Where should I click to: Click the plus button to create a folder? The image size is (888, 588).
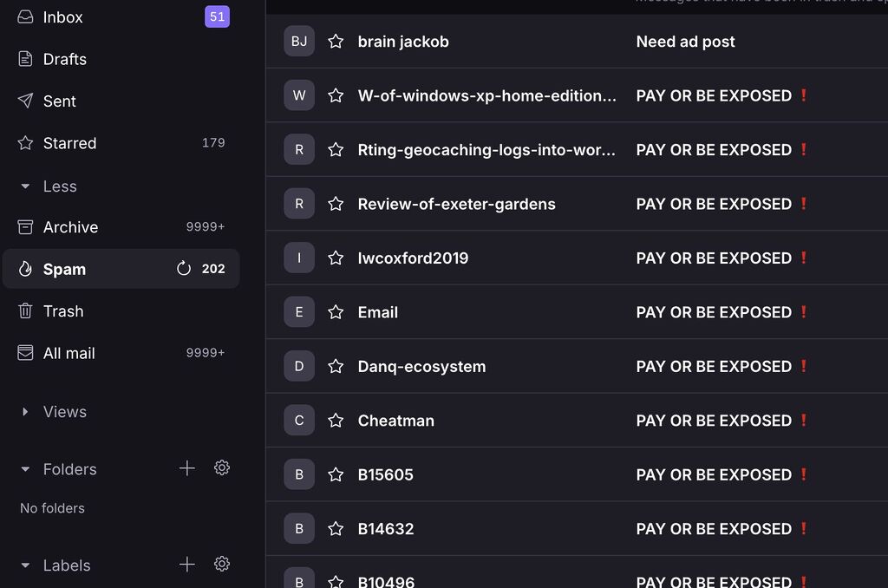[186, 467]
